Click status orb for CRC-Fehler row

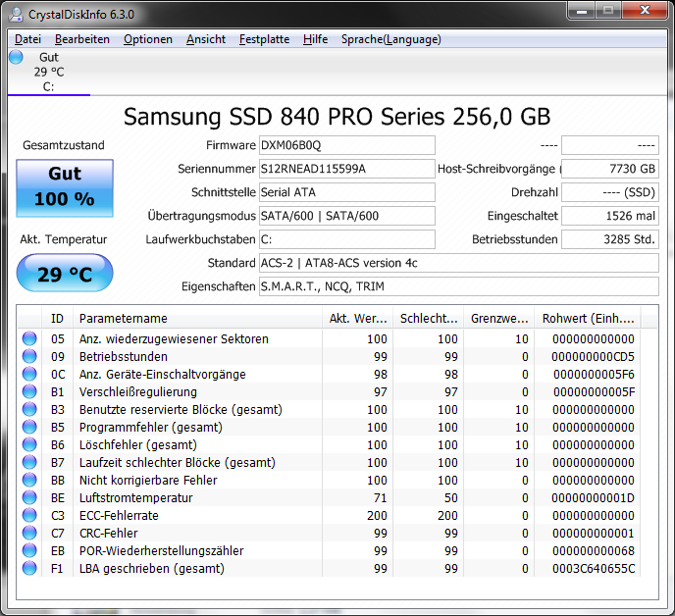pyautogui.click(x=29, y=533)
